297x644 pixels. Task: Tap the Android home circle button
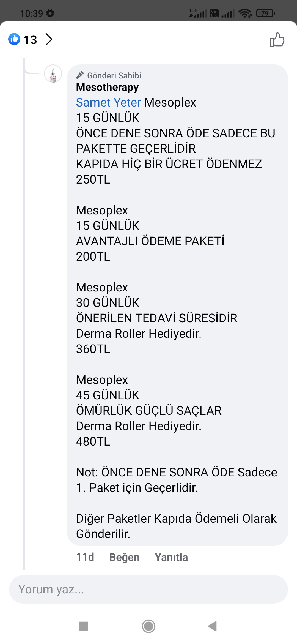tap(148, 626)
